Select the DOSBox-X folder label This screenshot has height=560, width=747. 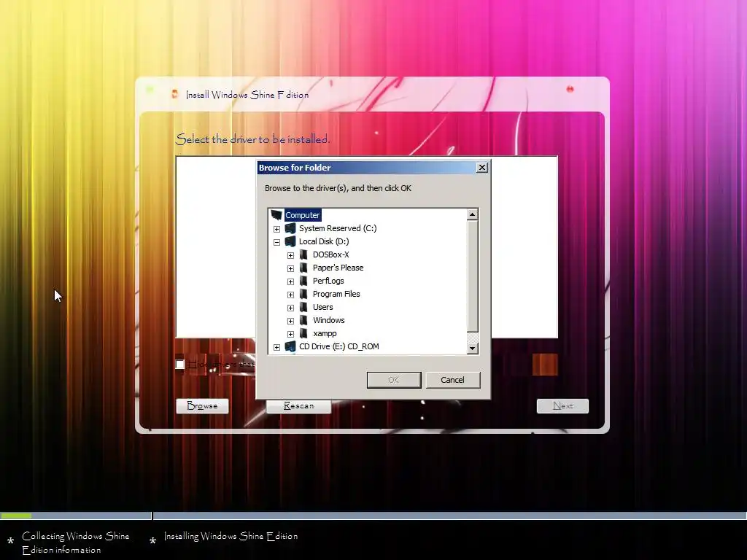(331, 254)
